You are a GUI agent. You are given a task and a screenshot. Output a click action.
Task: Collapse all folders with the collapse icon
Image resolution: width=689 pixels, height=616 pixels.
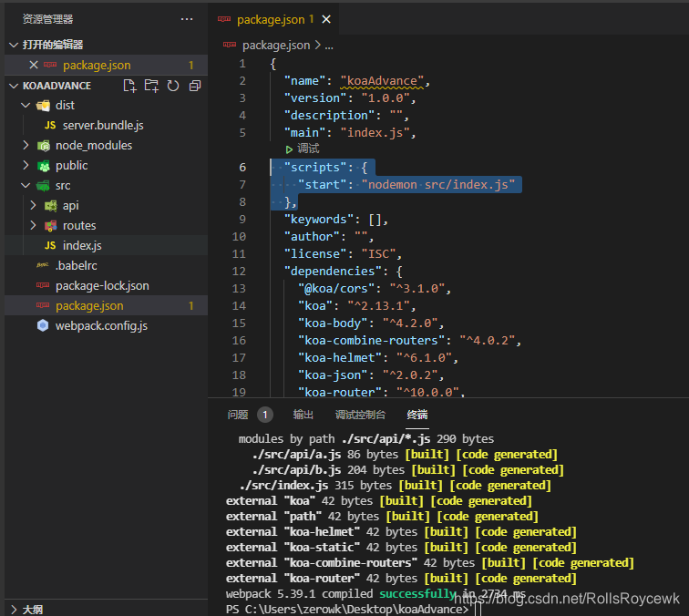point(195,86)
